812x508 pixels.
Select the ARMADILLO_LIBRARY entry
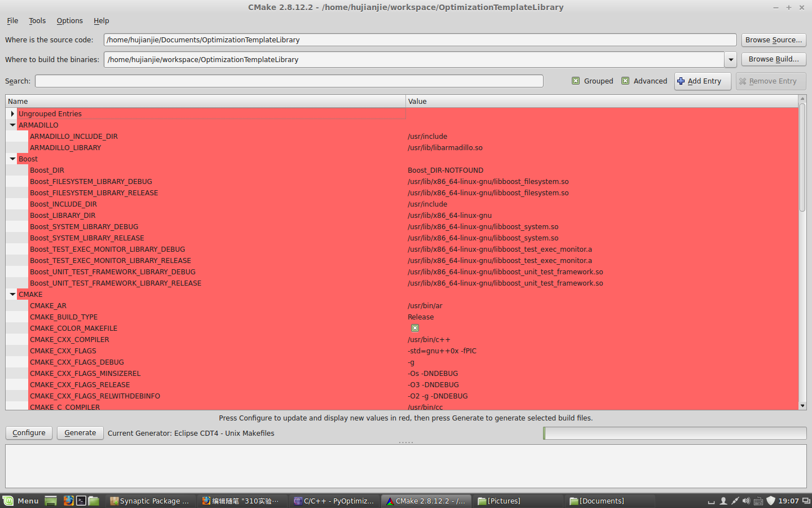65,147
